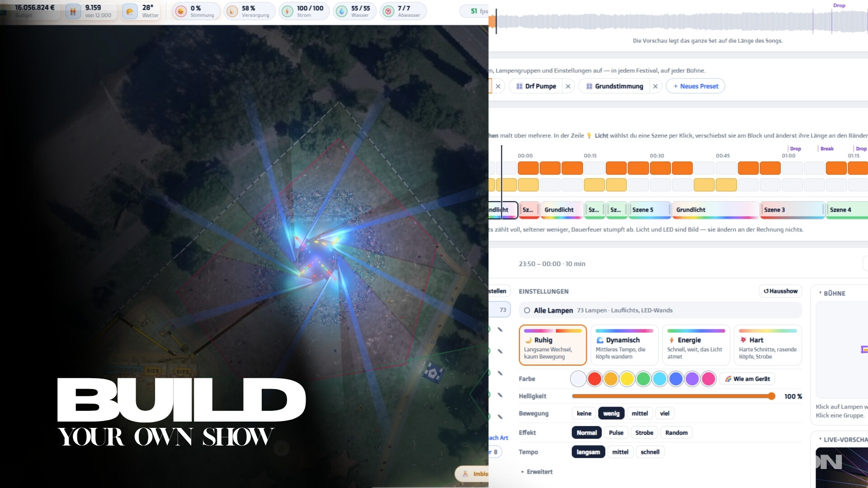Choose the Wie am Gerät color option
The width and height of the screenshot is (868, 488).
[x=747, y=379]
